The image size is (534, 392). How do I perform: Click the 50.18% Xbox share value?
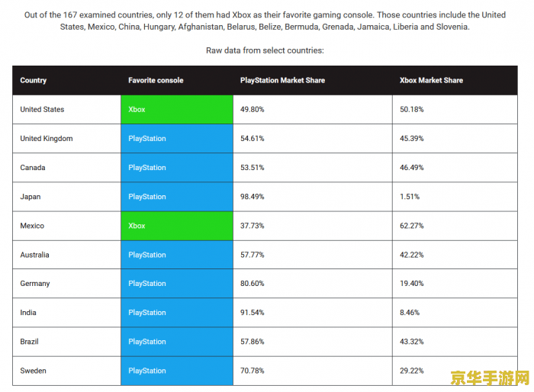tap(412, 110)
